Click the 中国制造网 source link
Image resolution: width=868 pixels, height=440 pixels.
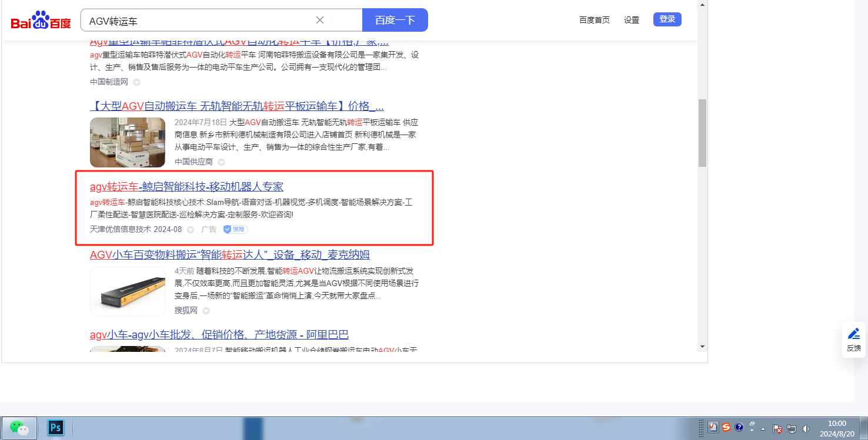point(109,82)
